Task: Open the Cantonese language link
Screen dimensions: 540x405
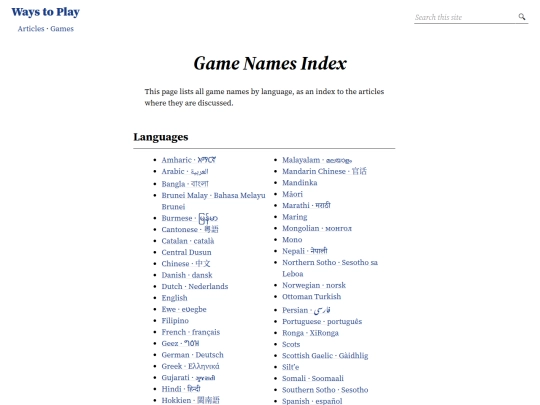Action: [x=190, y=229]
